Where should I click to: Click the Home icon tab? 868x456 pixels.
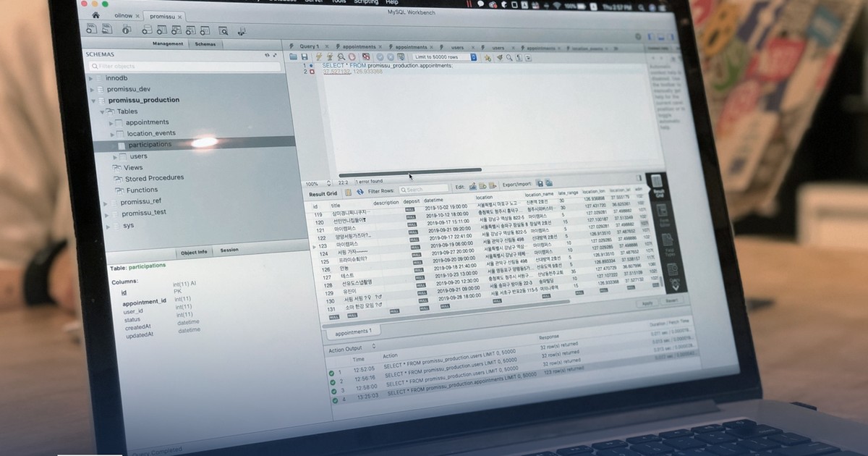click(x=96, y=14)
